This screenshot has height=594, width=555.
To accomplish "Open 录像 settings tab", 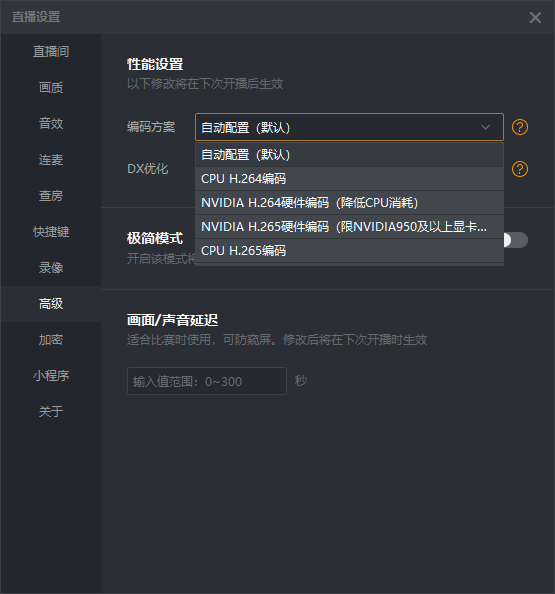I will (51, 267).
